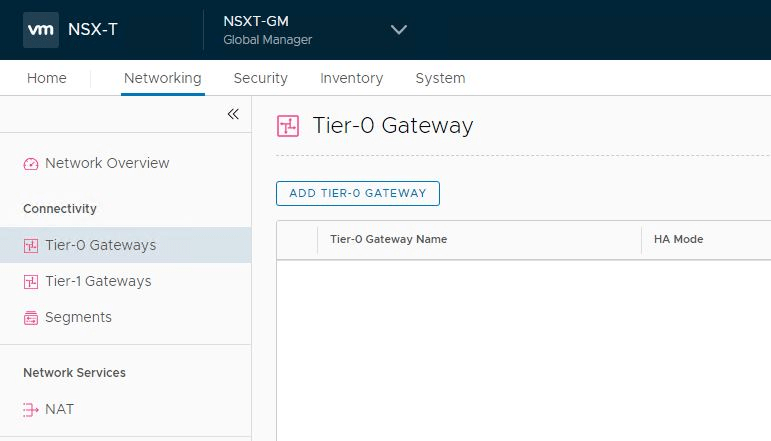Switch to the Networking tab

[163, 78]
